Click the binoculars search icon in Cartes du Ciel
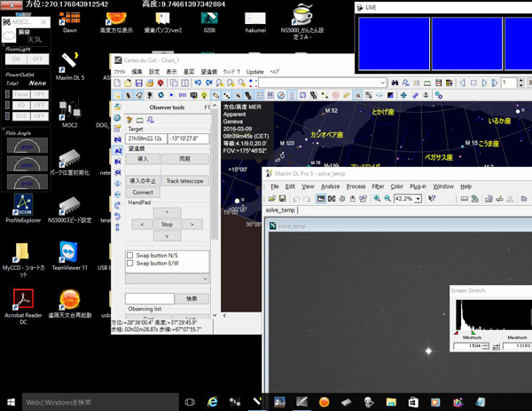The width and height of the screenshot is (532, 411). tap(395, 83)
